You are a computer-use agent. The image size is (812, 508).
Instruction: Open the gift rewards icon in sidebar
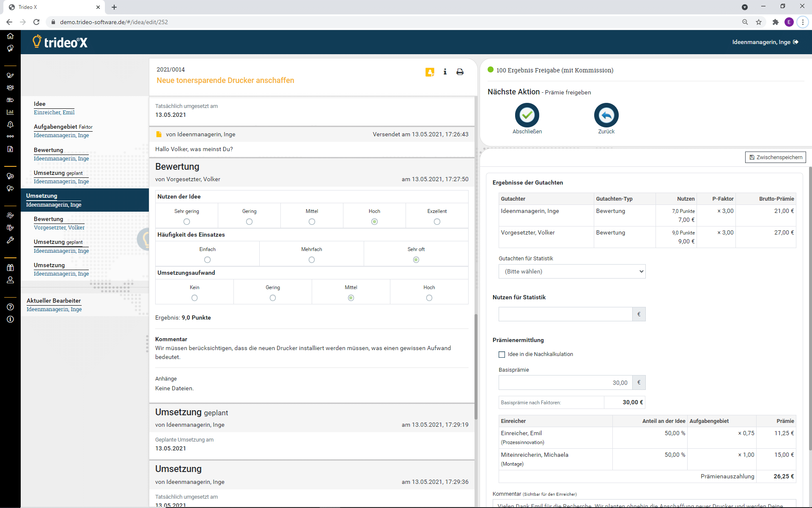[x=10, y=268]
